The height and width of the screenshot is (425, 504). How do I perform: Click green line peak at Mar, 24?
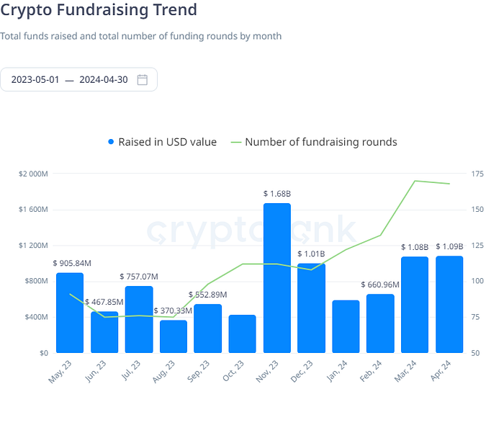(415, 181)
